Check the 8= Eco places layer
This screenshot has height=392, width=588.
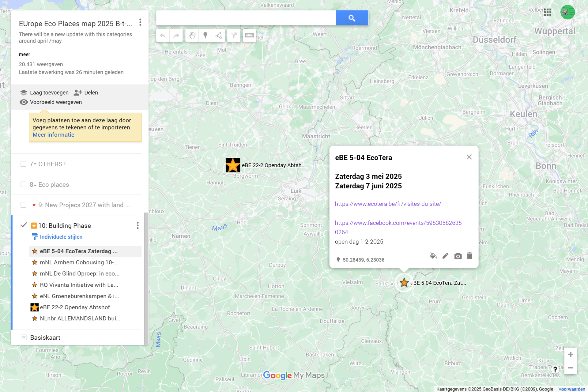[x=23, y=184]
